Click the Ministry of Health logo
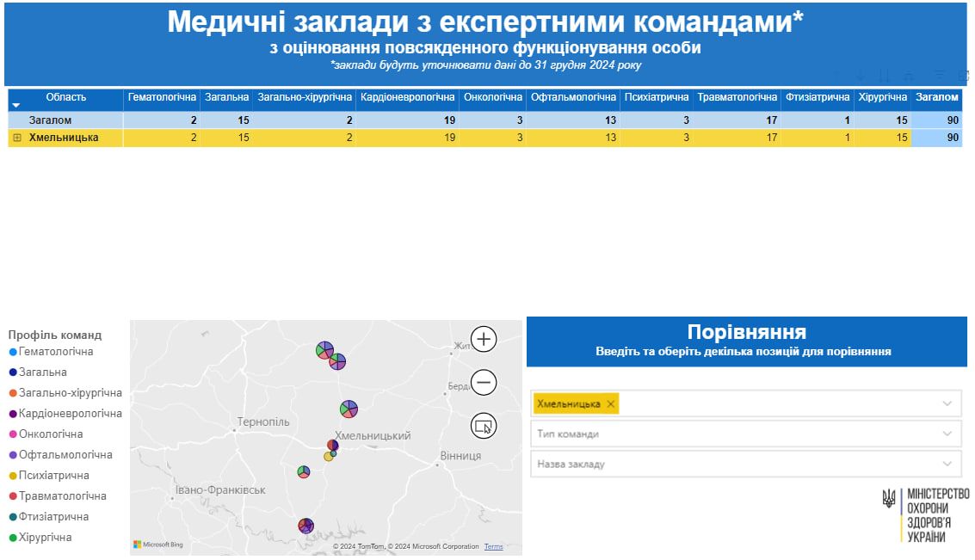This screenshot has width=975, height=560. (x=925, y=514)
